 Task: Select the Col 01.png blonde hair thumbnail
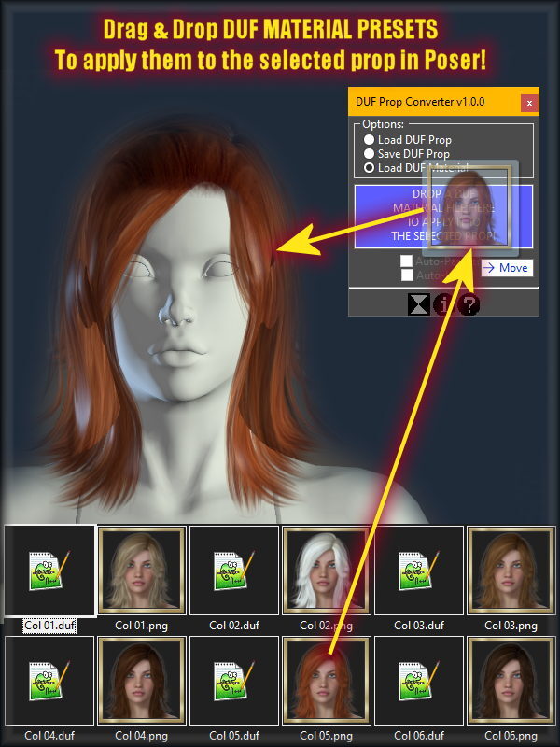[142, 571]
